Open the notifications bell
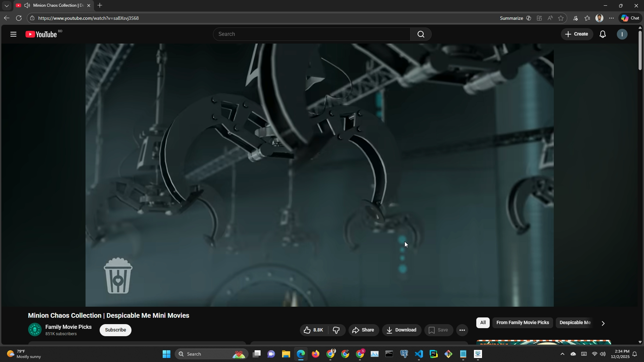 pos(603,34)
